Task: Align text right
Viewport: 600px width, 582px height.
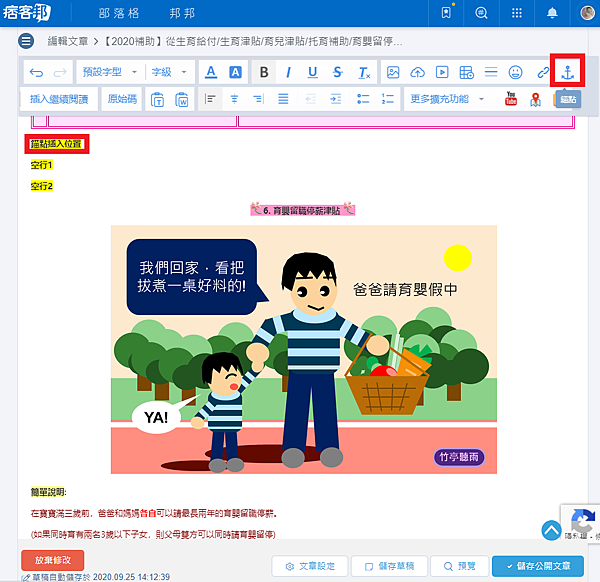Action: 259,99
